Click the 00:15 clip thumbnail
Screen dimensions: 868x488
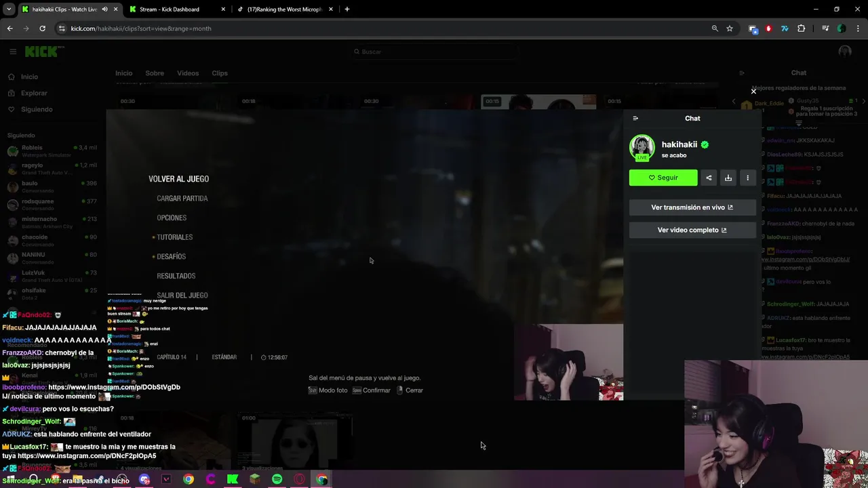click(x=538, y=102)
